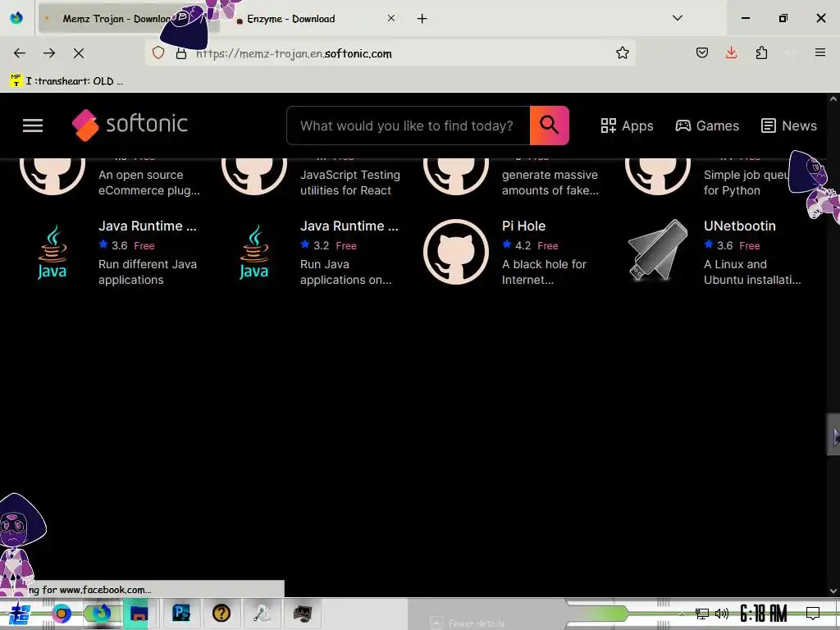Screen dimensions: 840x630
Task: Open the 'An open source eCommerce plug...' entry
Action: tap(149, 183)
